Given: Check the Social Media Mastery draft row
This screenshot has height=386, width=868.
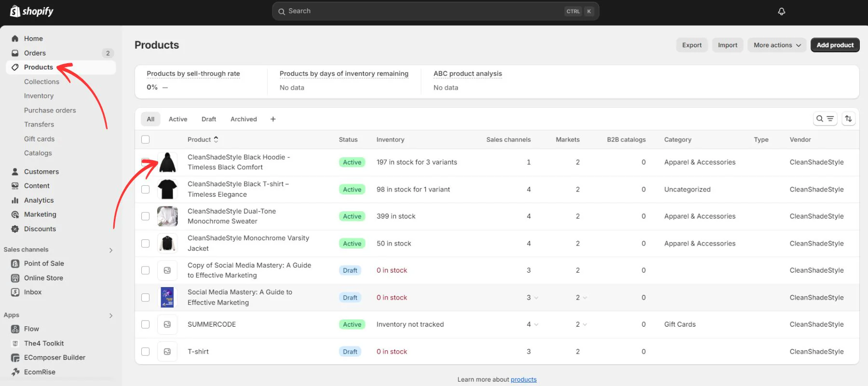Looking at the screenshot, I should (x=145, y=298).
